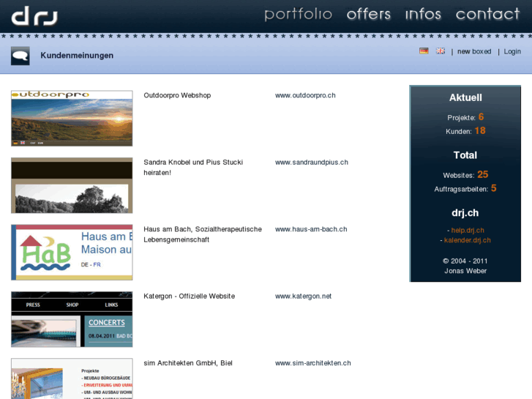Click the Kundenmeinungen heading
Viewport: 532px width, 399px height.
pyautogui.click(x=77, y=56)
